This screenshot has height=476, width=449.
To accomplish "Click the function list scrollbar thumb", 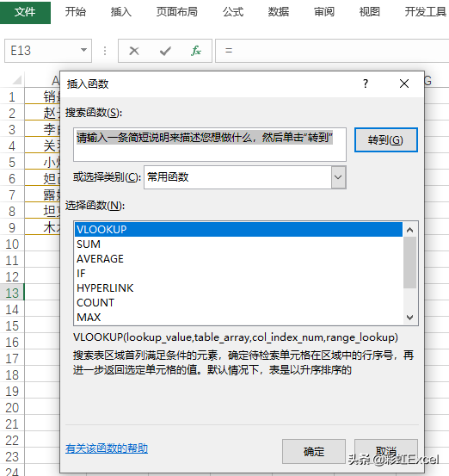I will tap(410, 263).
